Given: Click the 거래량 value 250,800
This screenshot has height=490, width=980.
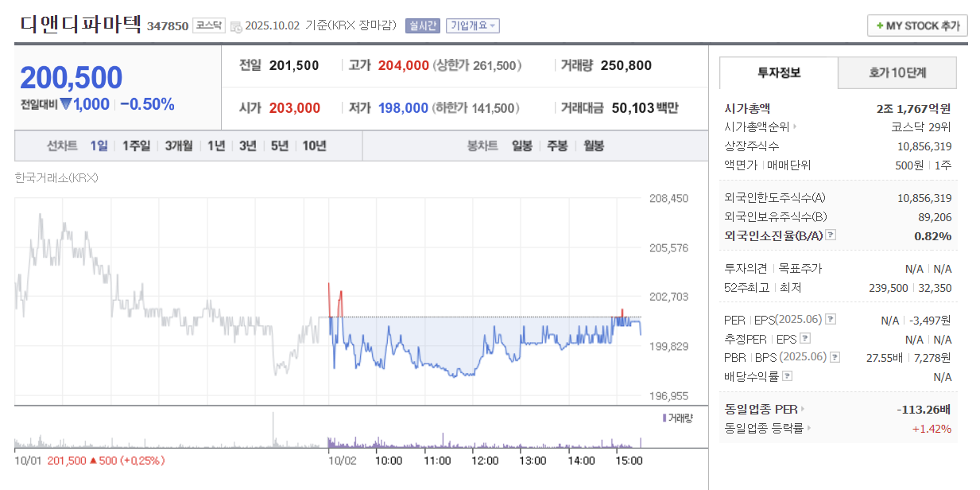Looking at the screenshot, I should pos(626,65).
